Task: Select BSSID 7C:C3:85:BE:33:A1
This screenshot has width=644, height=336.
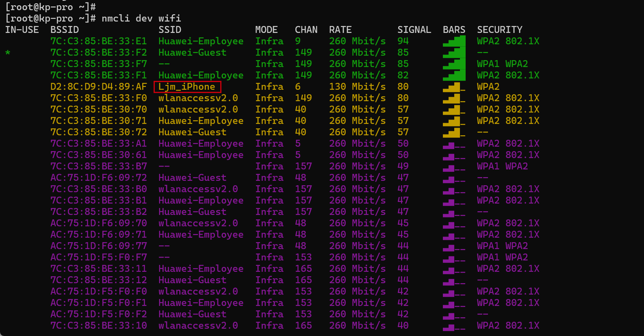Action: click(99, 143)
